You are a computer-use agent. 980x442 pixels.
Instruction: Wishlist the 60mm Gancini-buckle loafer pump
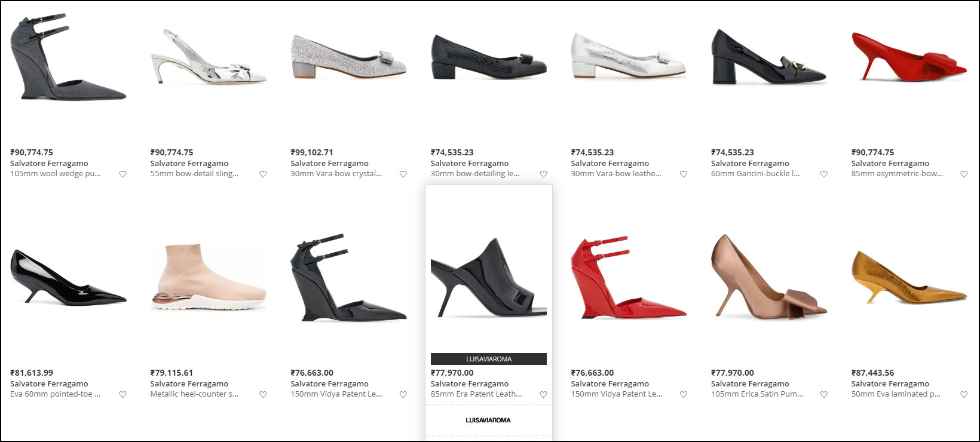click(x=824, y=174)
